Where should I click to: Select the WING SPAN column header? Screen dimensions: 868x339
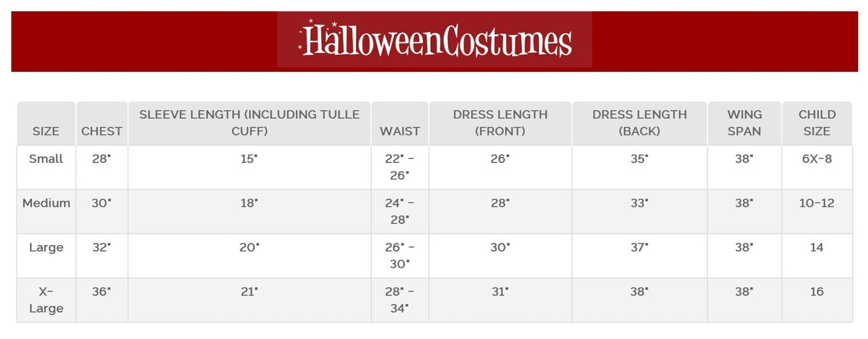[744, 122]
